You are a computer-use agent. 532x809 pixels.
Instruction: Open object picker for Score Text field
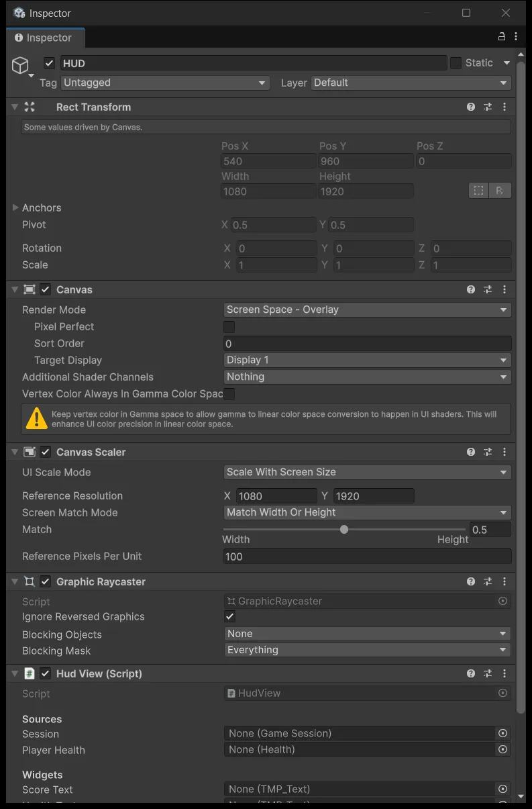(x=502, y=789)
